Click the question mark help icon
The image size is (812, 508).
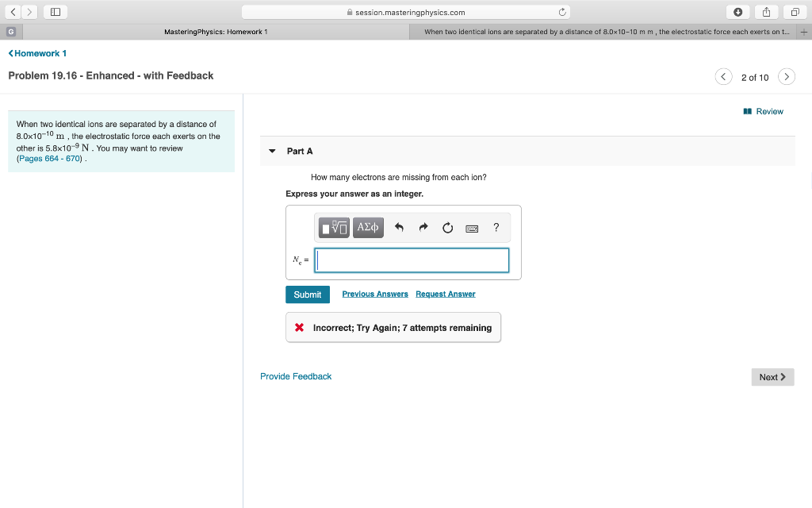pyautogui.click(x=496, y=228)
